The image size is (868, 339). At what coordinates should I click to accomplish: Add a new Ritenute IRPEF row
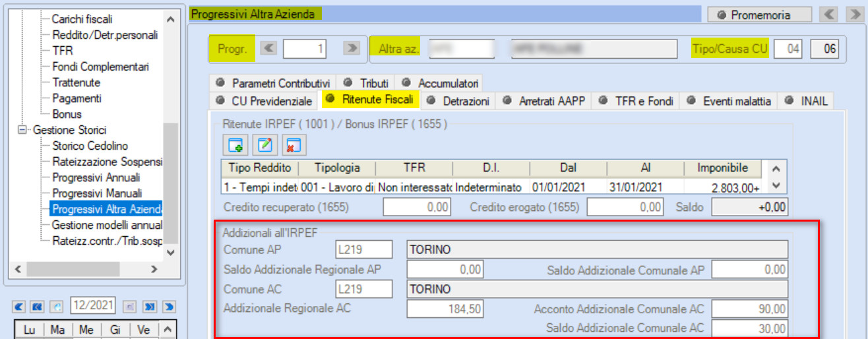[x=235, y=144]
